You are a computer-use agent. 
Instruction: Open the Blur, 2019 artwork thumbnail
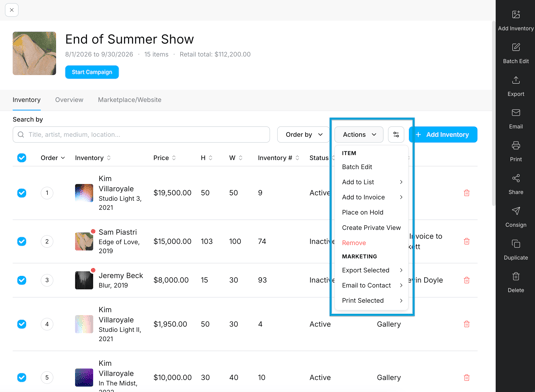click(x=84, y=280)
